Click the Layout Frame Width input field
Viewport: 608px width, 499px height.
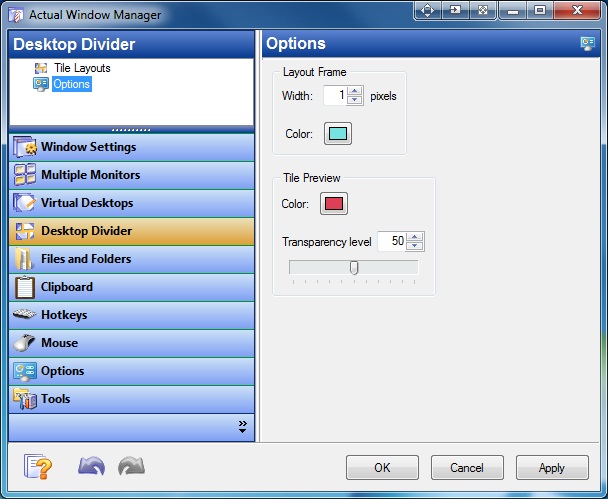335,95
